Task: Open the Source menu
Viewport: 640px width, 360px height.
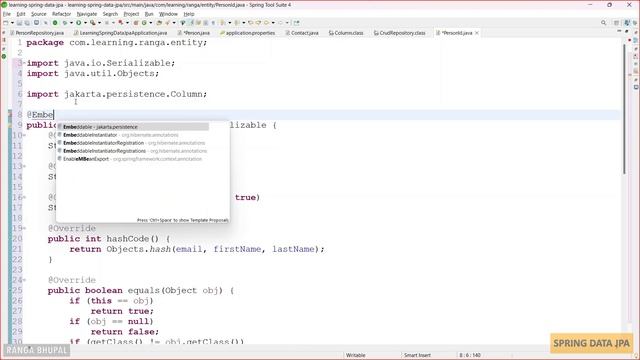Action: coord(39,14)
